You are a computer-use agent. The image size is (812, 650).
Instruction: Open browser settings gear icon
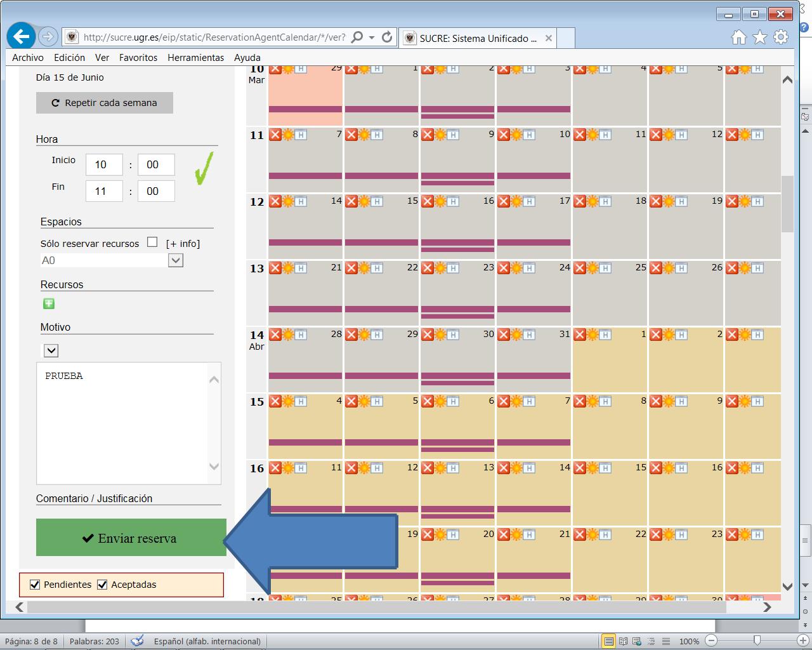(781, 37)
